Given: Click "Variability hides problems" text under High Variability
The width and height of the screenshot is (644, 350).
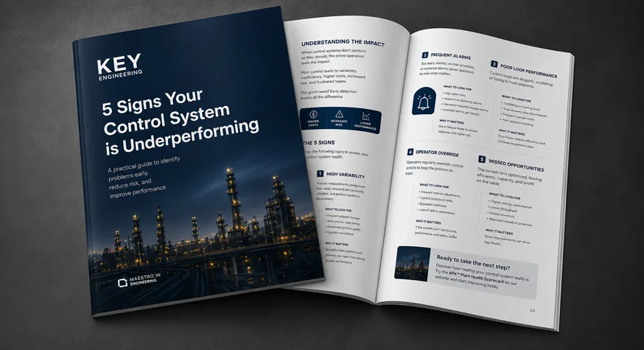Looking at the screenshot, I should pos(344,256).
